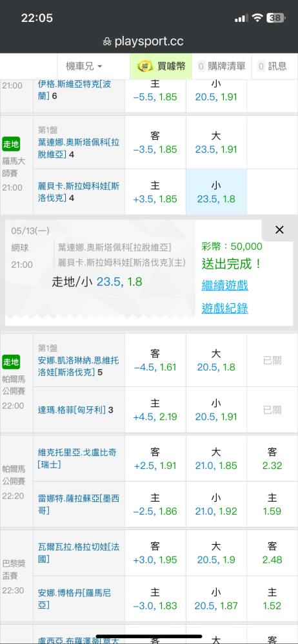Click the 遊戲紀錄 link

224,308
